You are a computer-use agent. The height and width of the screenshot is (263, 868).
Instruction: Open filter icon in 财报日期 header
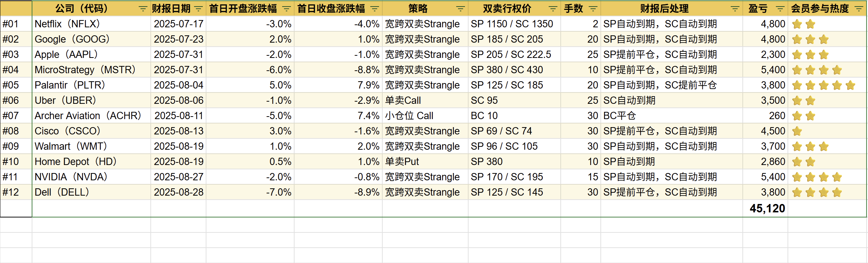[x=198, y=9]
